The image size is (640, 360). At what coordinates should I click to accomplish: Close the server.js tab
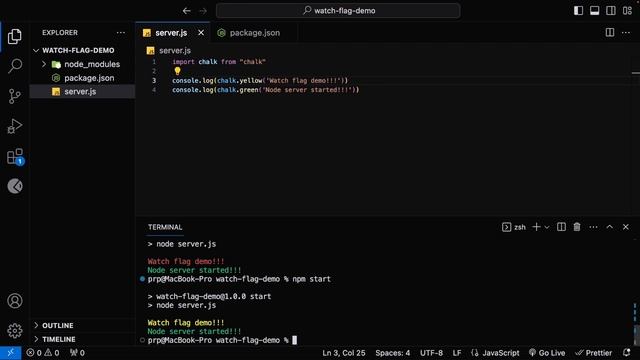(x=201, y=33)
